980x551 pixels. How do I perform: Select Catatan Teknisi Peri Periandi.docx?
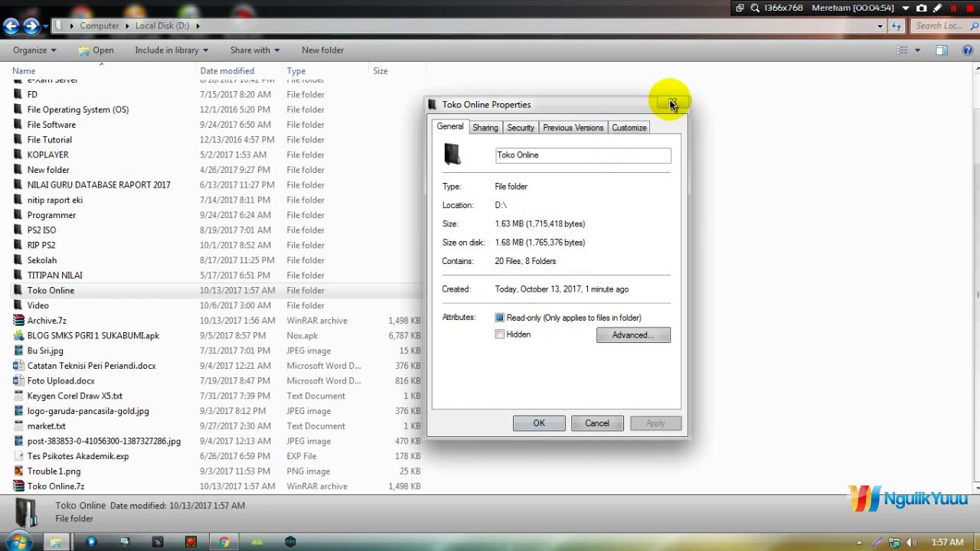91,366
